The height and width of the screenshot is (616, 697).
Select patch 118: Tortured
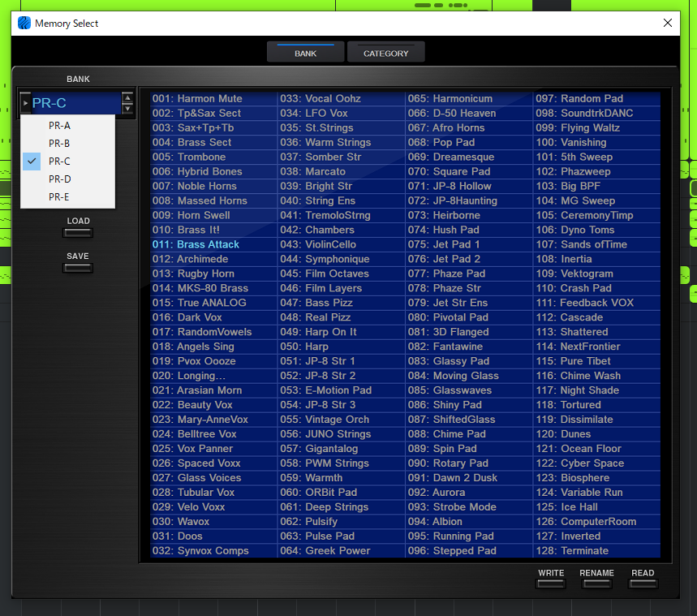[597, 405]
